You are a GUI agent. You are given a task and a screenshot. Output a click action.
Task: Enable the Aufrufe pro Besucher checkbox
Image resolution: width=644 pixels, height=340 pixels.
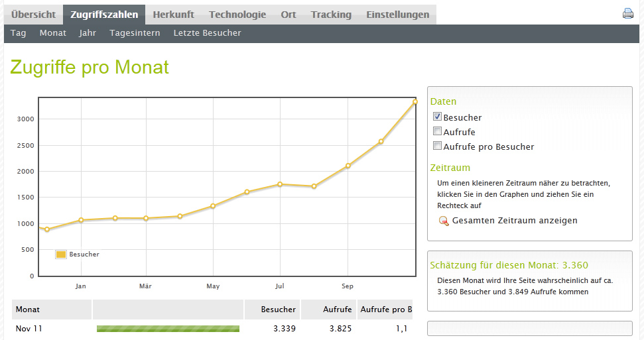click(438, 146)
